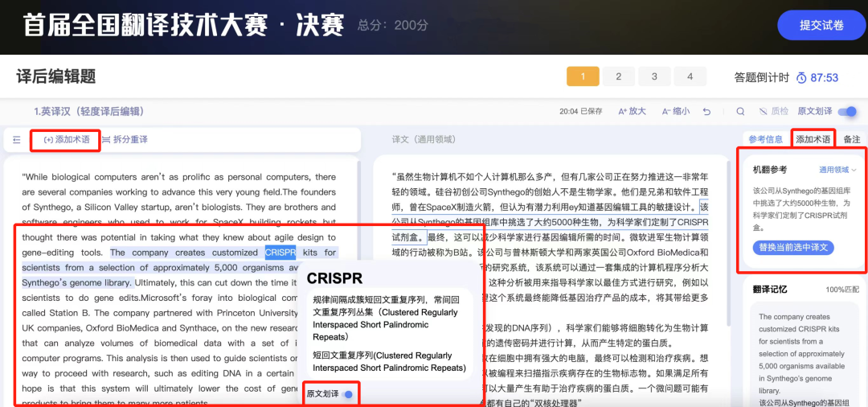Collapse the source panel list icon
Viewport: 868px width, 407px height.
17,140
